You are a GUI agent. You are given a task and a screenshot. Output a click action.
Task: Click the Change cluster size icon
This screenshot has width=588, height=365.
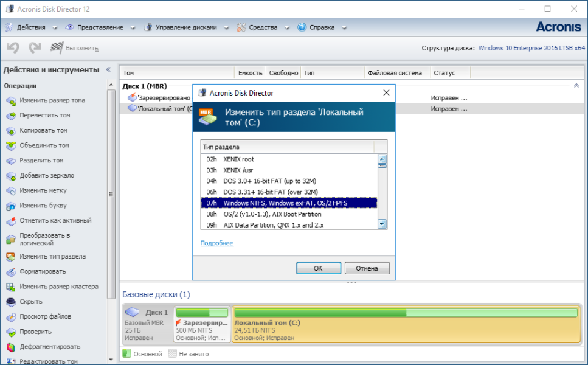point(11,287)
